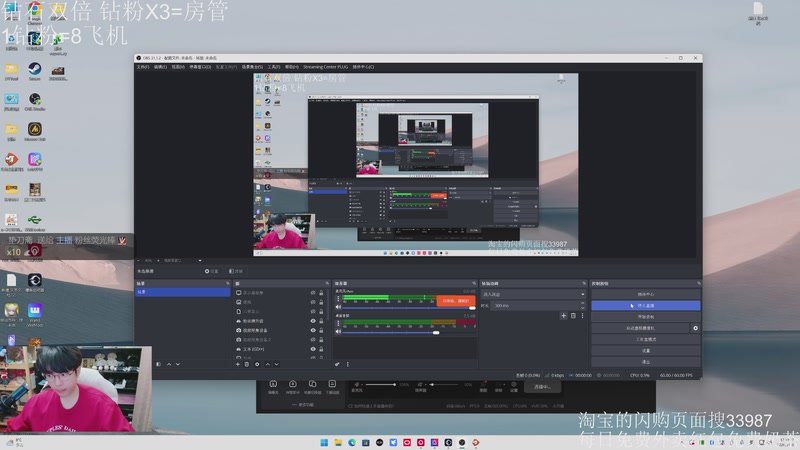The height and width of the screenshot is (450, 800).
Task: Open Google Chrome desktop shortcut
Action: click(35, 12)
